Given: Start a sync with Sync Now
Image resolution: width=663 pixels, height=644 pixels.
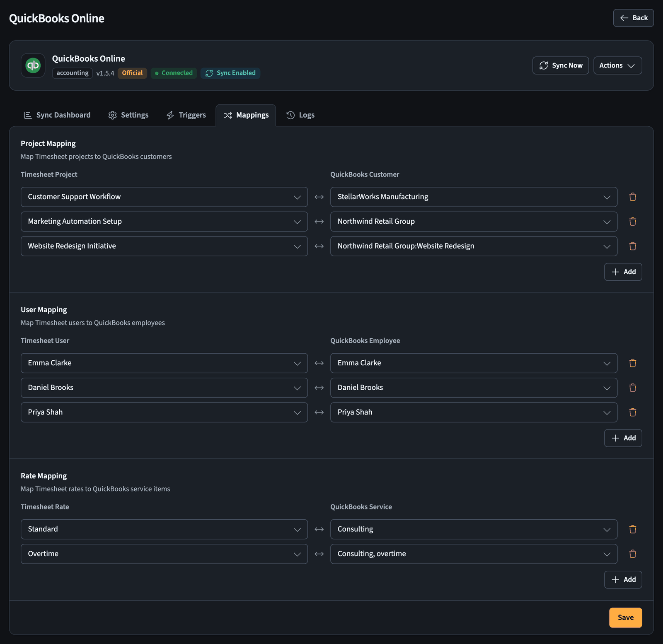Looking at the screenshot, I should tap(561, 65).
